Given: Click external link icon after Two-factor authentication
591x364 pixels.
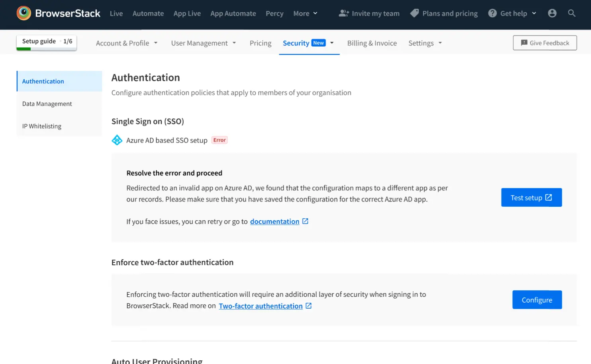Looking at the screenshot, I should 309,306.
